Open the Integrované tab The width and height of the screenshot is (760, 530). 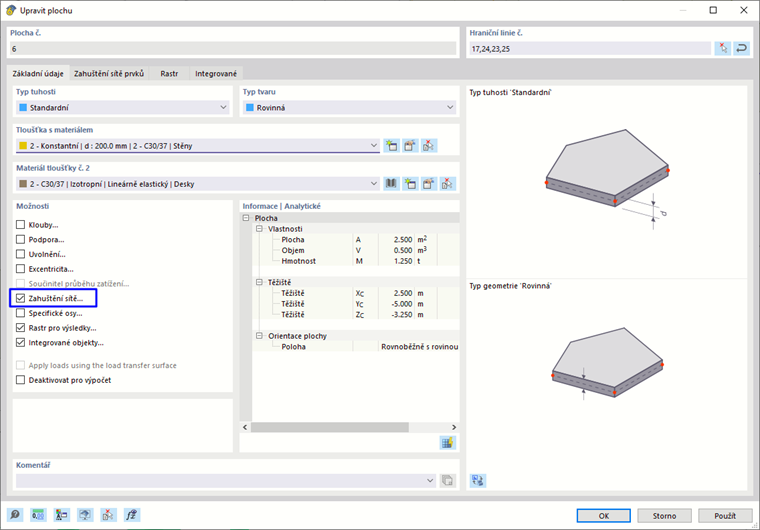(x=216, y=74)
